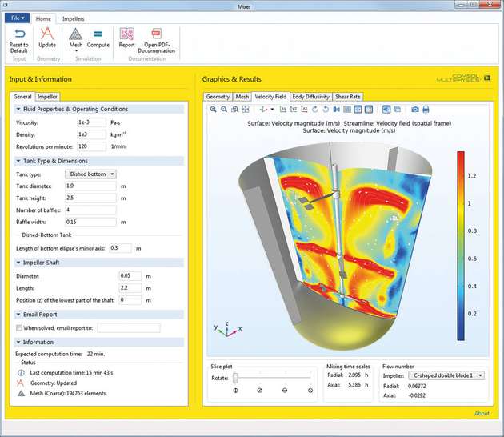Click the zoom extents icon
This screenshot has height=437, width=504.
coord(246,110)
